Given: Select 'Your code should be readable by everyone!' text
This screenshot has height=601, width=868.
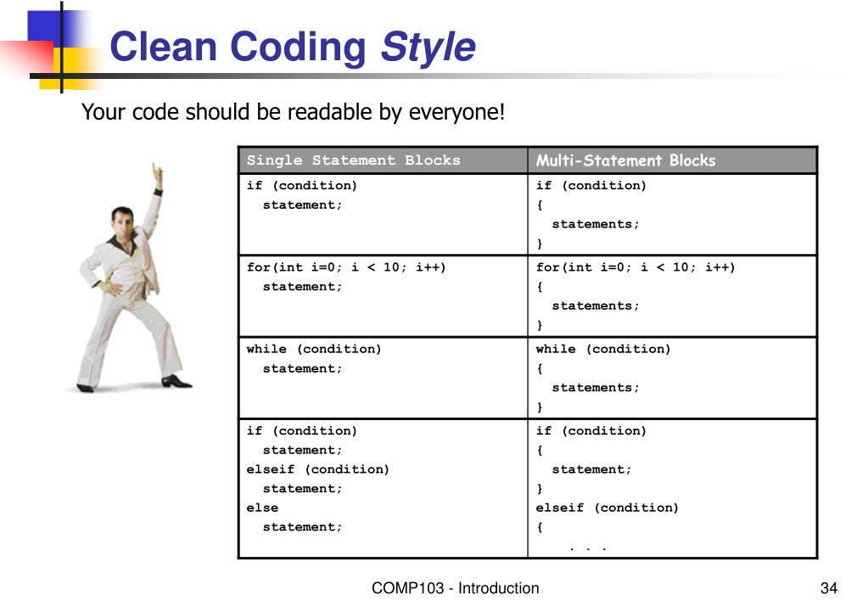Looking at the screenshot, I should pos(293,112).
